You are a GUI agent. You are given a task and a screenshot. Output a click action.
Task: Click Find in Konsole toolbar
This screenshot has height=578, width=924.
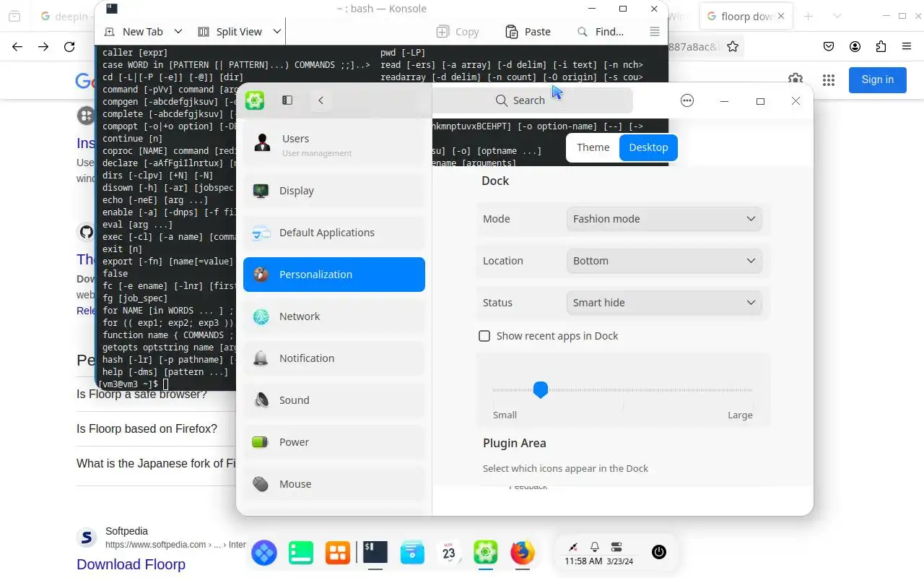601,32
